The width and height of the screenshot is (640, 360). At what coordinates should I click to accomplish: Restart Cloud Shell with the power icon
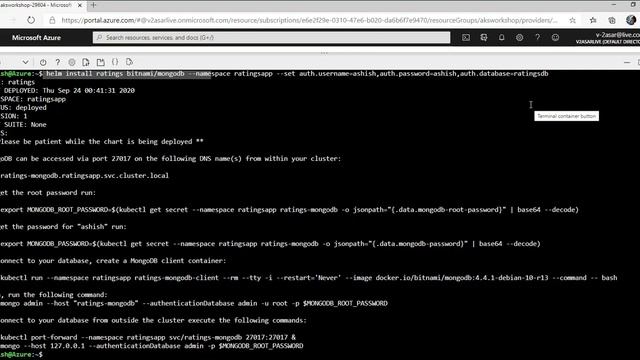[43, 62]
